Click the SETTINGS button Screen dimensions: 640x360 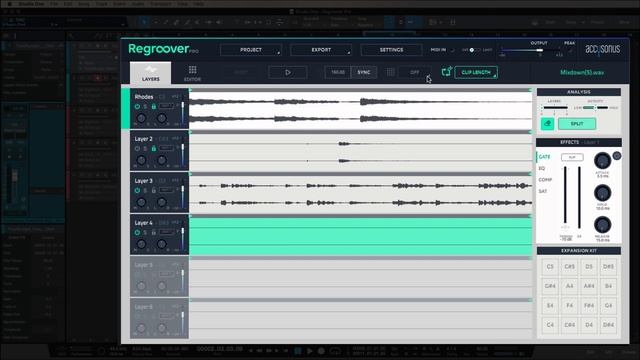click(391, 50)
